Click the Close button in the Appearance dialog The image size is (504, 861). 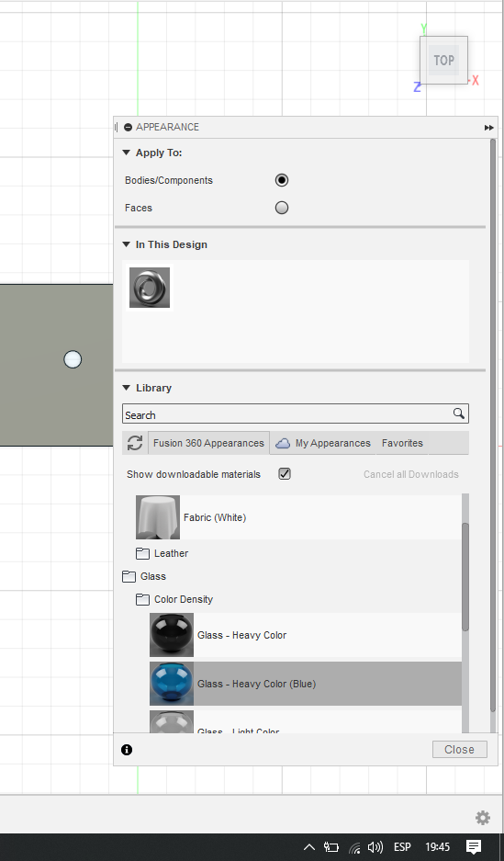pos(460,750)
